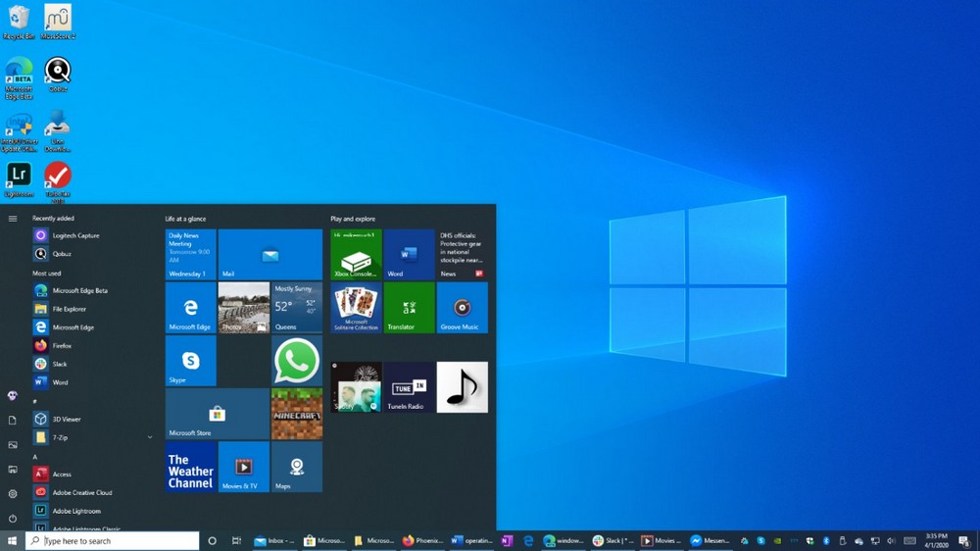Open Task View on the taskbar
This screenshot has width=980, height=551.
pos(236,540)
